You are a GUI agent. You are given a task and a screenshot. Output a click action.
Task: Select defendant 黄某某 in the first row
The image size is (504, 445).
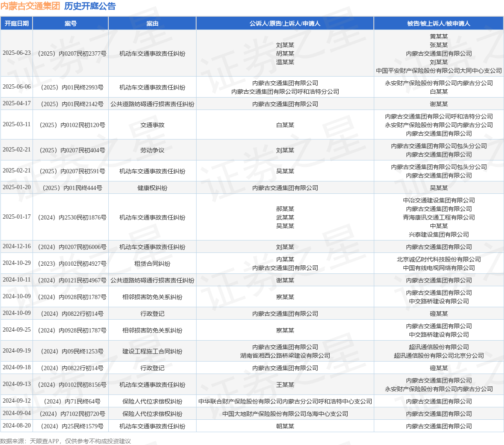coord(439,37)
